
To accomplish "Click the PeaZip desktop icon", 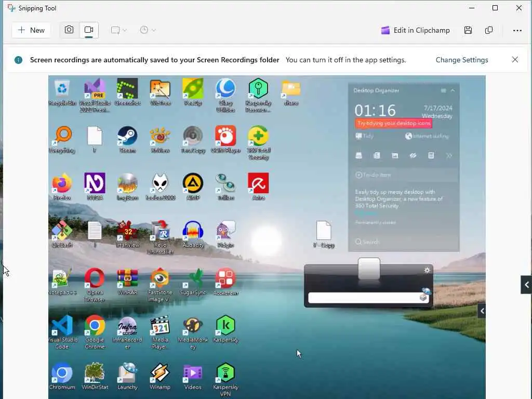I will pyautogui.click(x=193, y=92).
